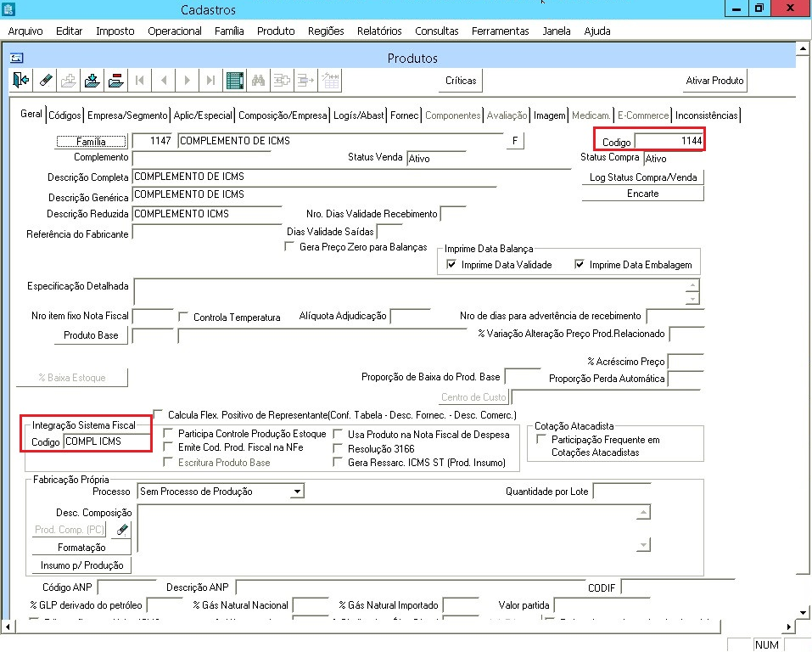812x652 pixels.
Task: Click the delete record icon with red bar
Action: (x=116, y=81)
